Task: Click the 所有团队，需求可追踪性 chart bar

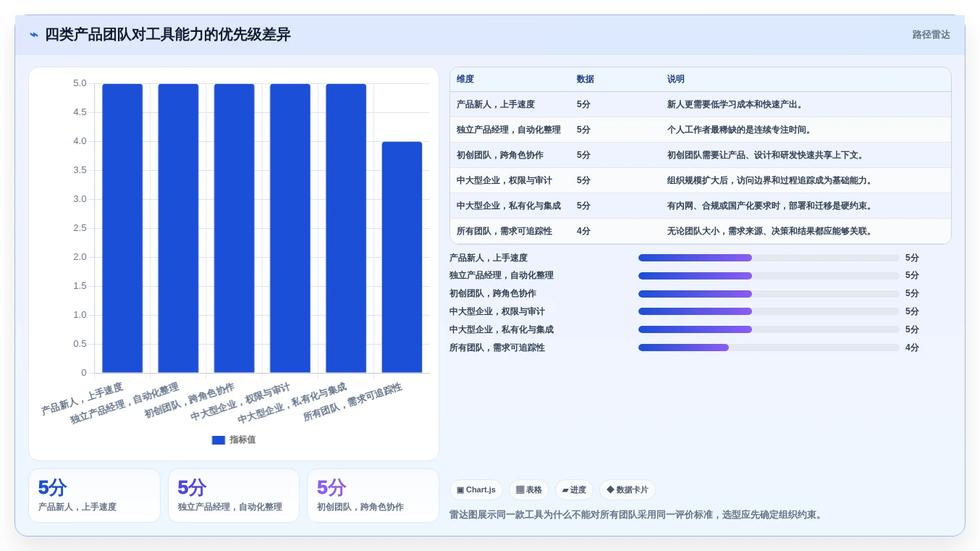Action: tap(402, 257)
